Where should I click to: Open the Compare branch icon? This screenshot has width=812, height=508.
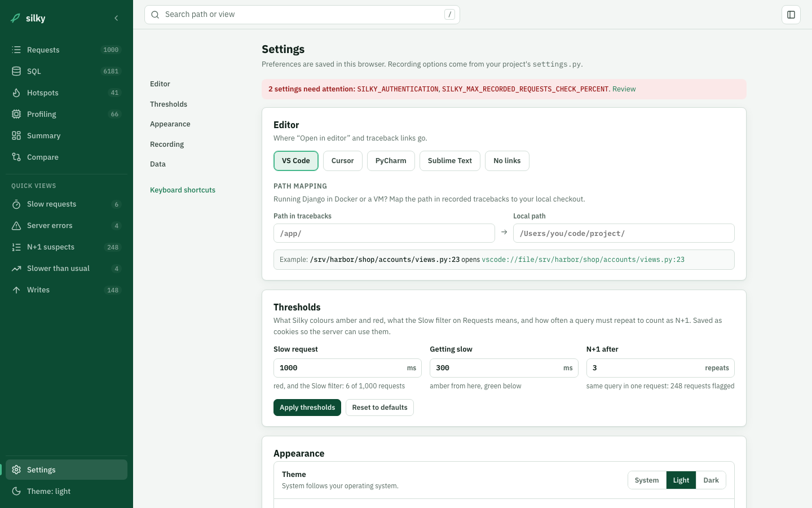click(x=16, y=157)
